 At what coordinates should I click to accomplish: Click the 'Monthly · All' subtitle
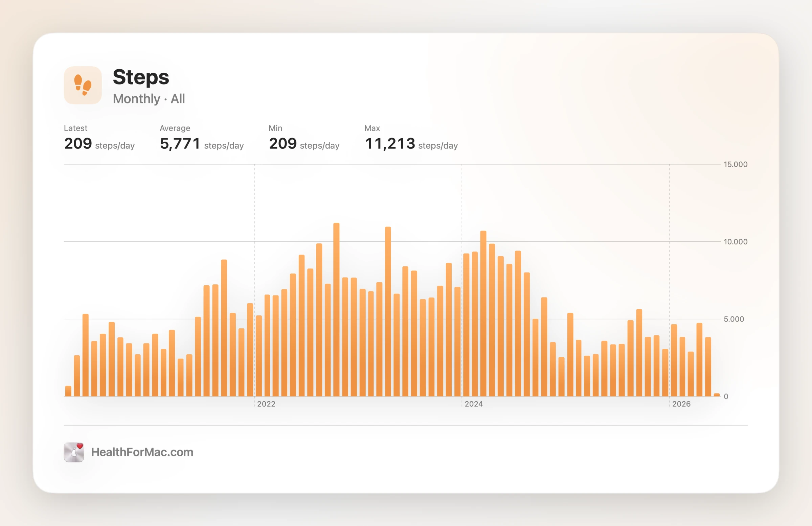tap(149, 99)
